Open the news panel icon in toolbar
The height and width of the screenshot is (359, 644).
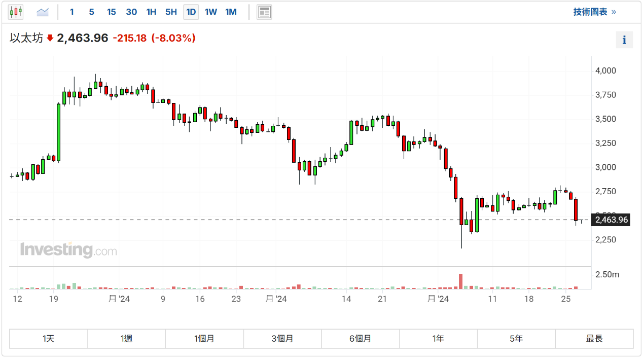pyautogui.click(x=264, y=12)
